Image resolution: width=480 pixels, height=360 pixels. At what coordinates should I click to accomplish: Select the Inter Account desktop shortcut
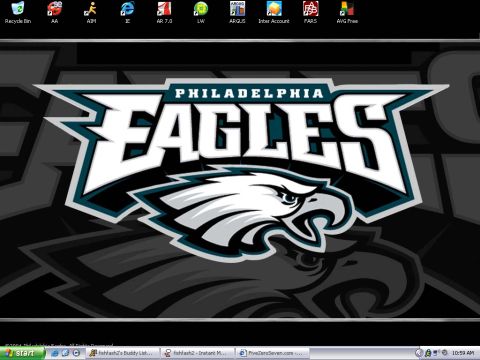coord(274,12)
